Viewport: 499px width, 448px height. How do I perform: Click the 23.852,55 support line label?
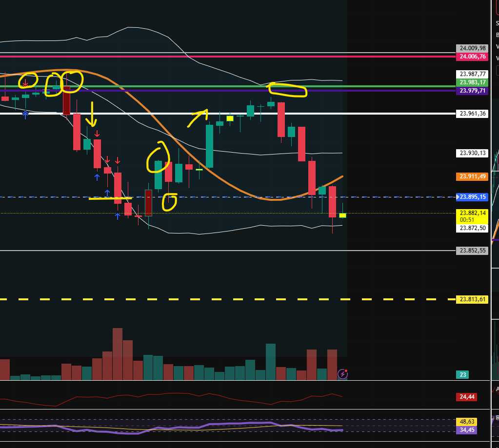(x=471, y=251)
